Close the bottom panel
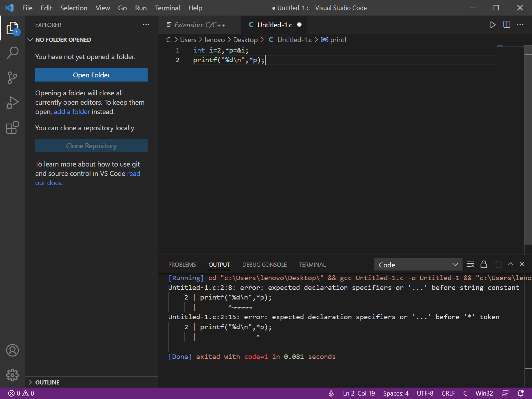 [x=522, y=264]
